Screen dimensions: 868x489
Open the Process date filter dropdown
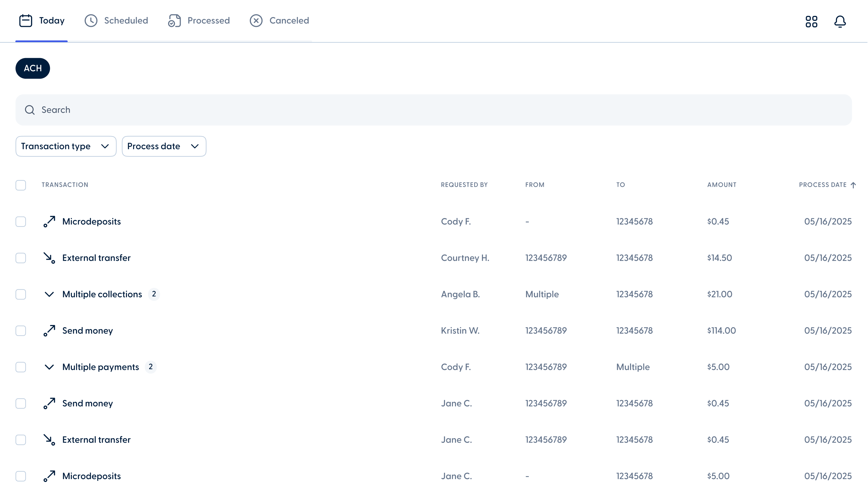164,146
